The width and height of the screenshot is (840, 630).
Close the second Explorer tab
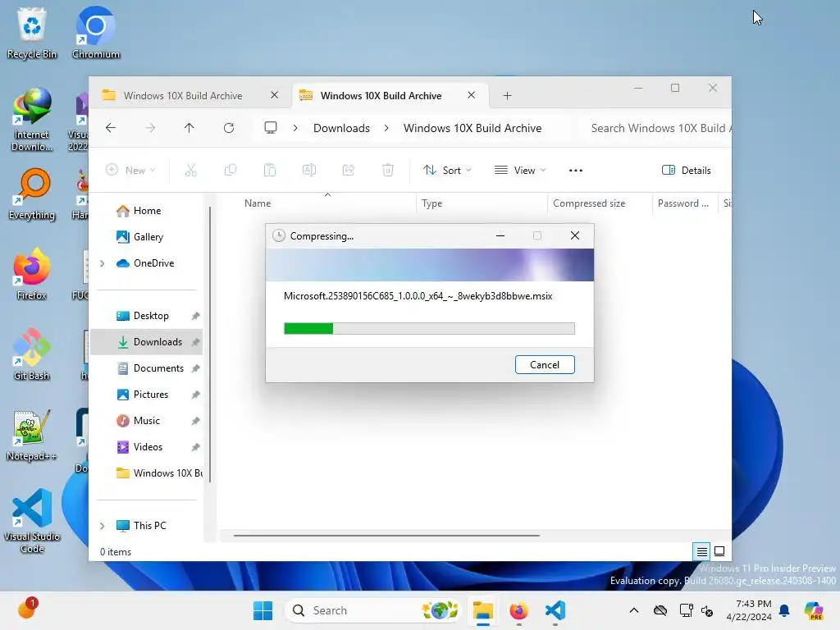[472, 95]
